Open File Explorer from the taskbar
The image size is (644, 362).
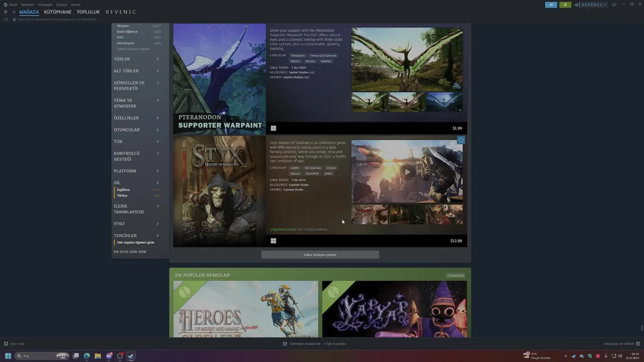coord(98,356)
